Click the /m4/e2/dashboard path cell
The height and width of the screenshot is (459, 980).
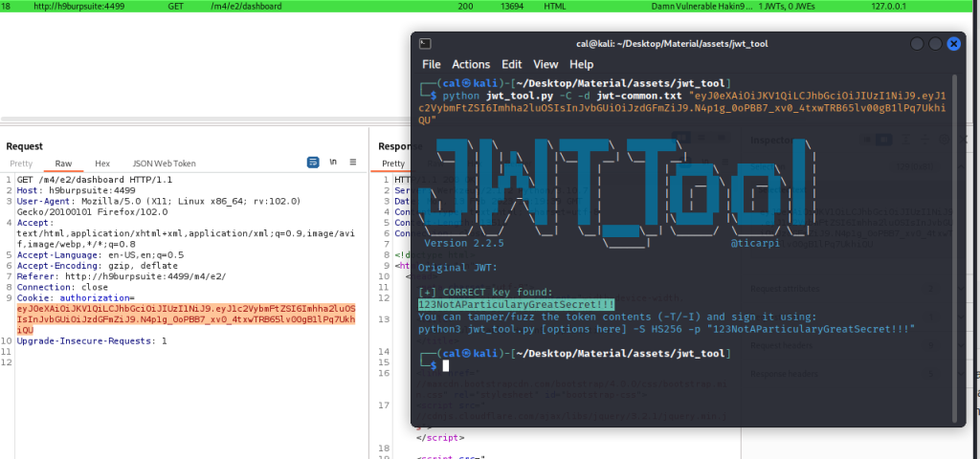point(246,7)
